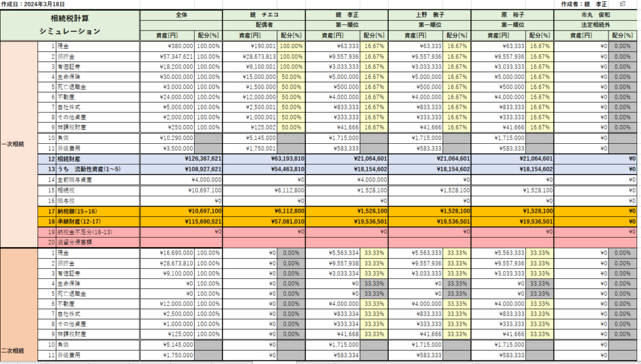The image size is (641, 364).
Task: Select 鏡 チエコ's yellow 現金 配分 100.00% cell
Action: pyautogui.click(x=291, y=46)
